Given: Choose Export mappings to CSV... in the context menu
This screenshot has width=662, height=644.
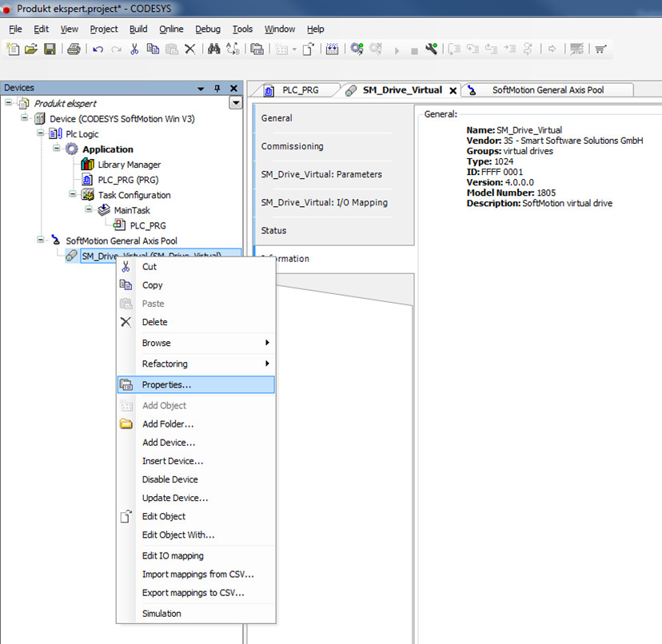Looking at the screenshot, I should (197, 593).
